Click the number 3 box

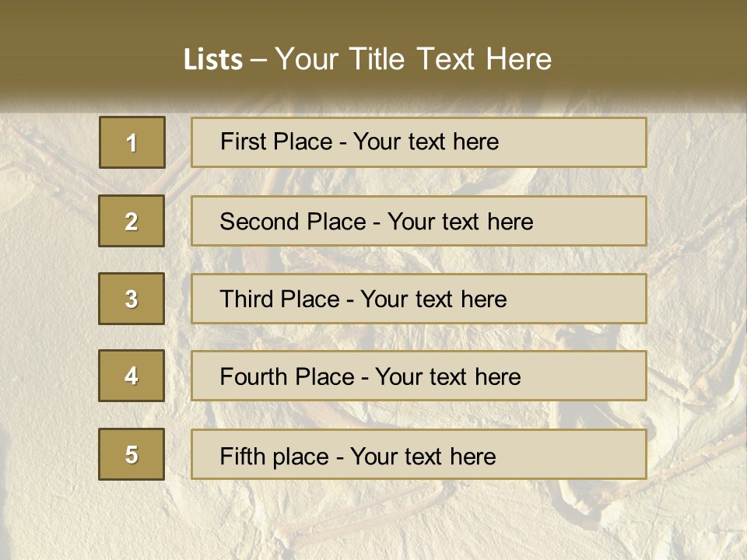click(x=132, y=299)
